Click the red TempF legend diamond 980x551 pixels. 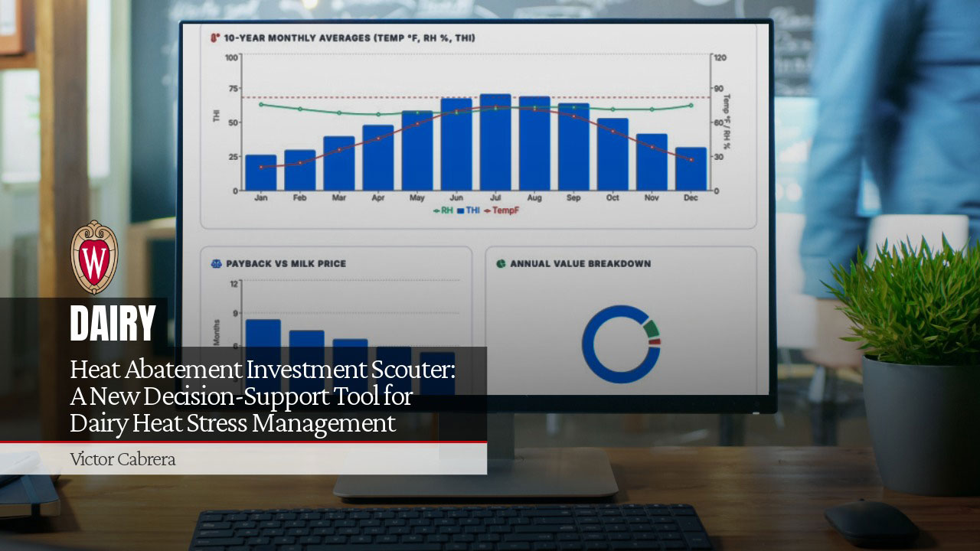[x=487, y=210]
